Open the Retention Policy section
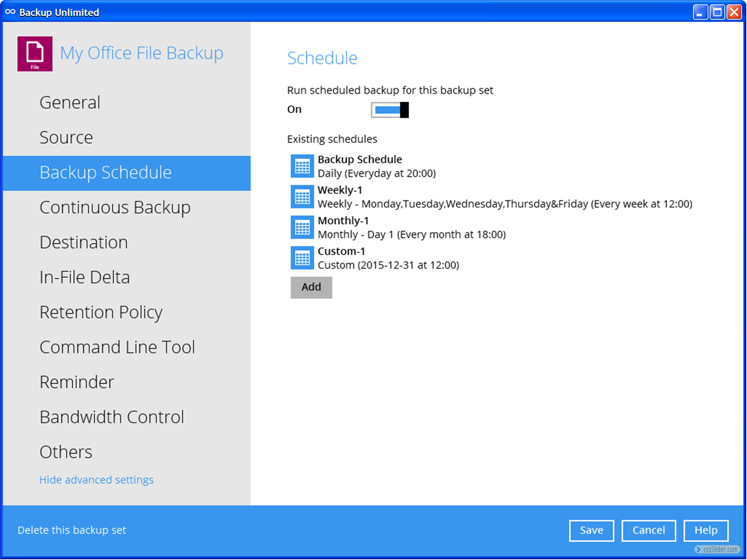Viewport: 747px width, 560px height. (101, 313)
